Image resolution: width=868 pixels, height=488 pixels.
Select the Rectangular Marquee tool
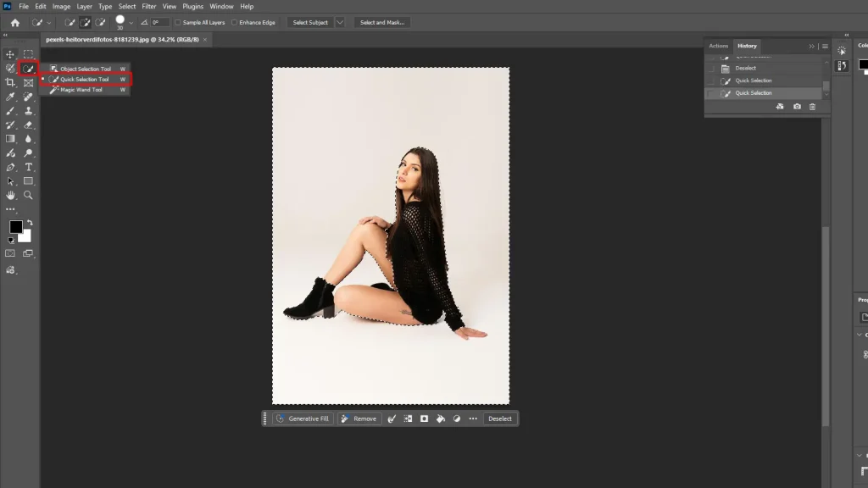(28, 54)
